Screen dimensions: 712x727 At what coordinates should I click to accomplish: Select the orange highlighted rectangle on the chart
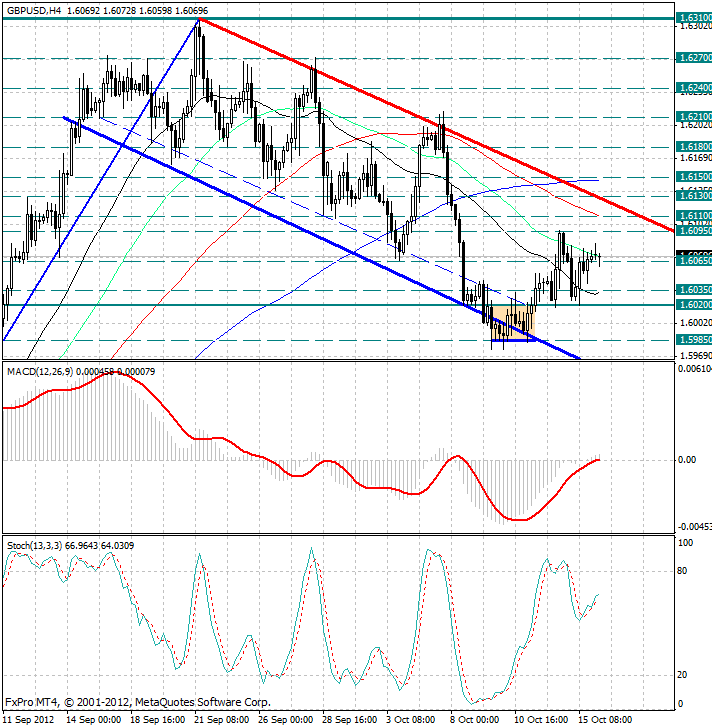pyautogui.click(x=513, y=323)
